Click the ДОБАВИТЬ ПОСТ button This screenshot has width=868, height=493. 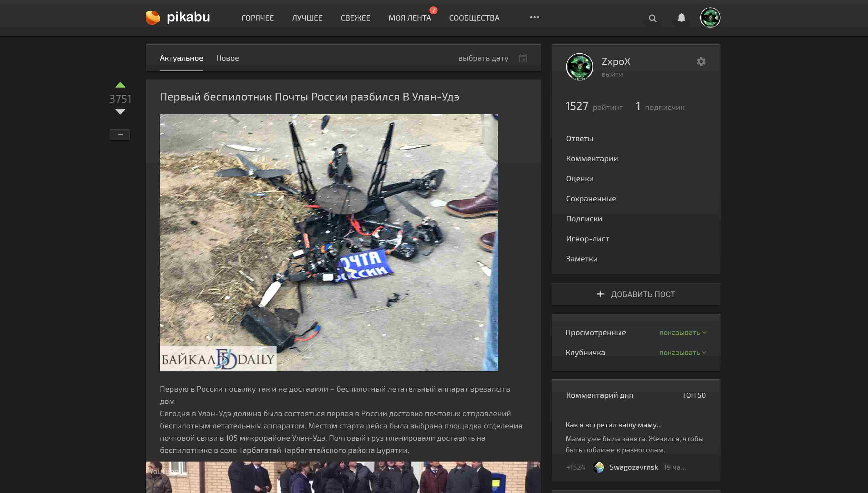coord(636,294)
